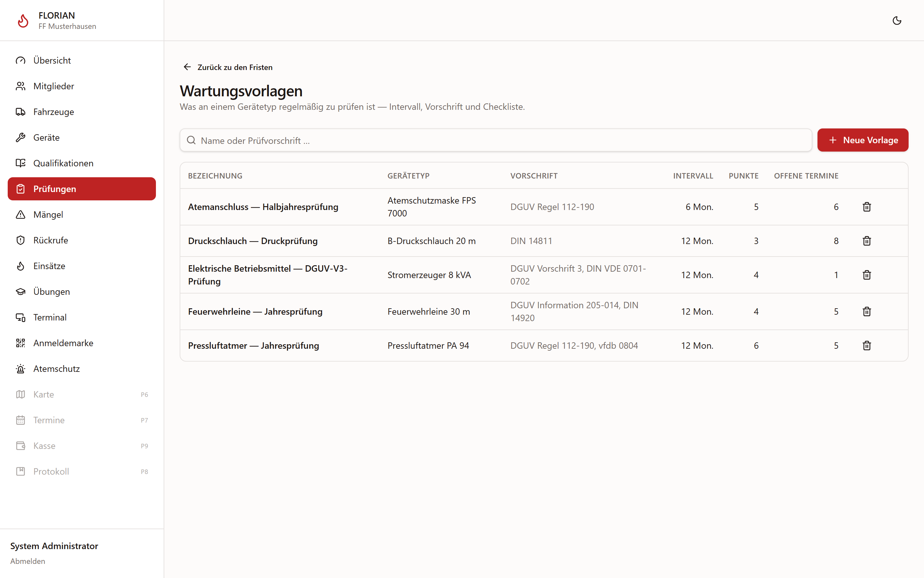Go to Einsätze
The height and width of the screenshot is (578, 924).
point(82,266)
